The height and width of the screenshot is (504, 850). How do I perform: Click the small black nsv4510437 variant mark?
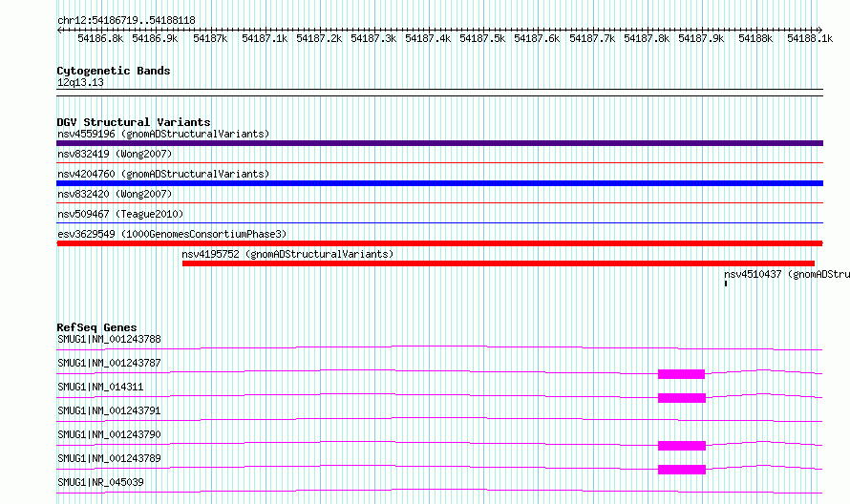[725, 283]
